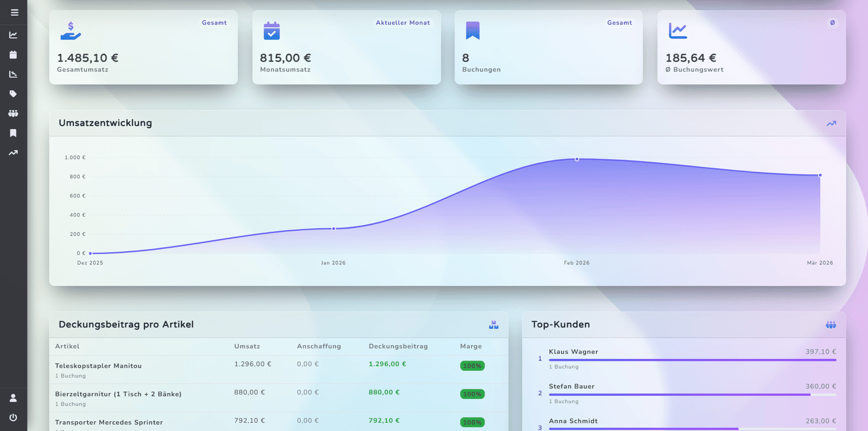Select the Bierzeltgarnitur article row
This screenshot has height=431, width=868.
pos(279,398)
